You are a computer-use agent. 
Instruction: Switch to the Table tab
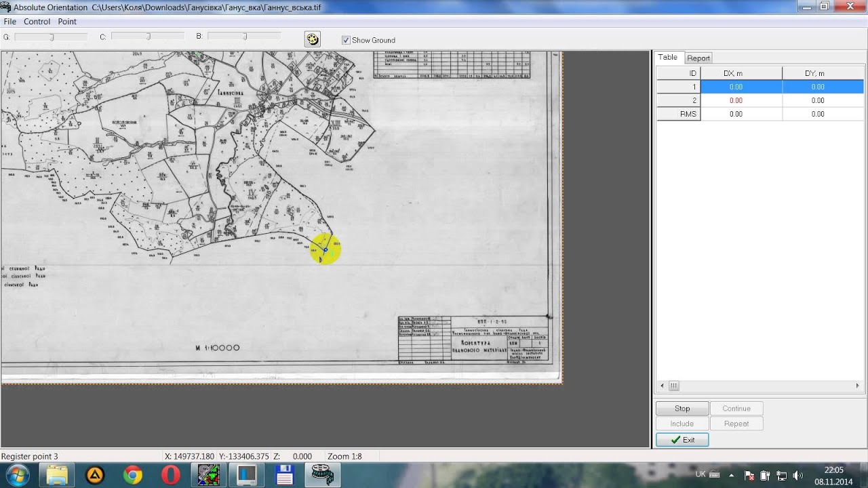(668, 58)
